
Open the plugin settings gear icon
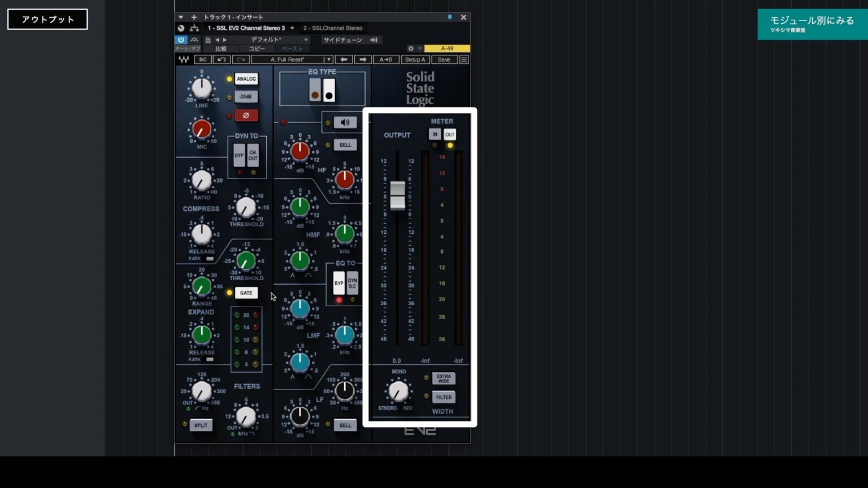pyautogui.click(x=410, y=49)
